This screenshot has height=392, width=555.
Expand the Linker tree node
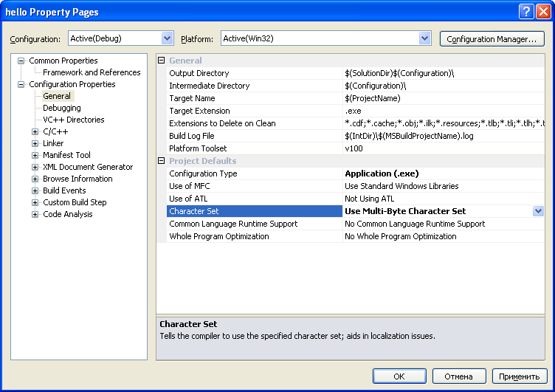(35, 143)
